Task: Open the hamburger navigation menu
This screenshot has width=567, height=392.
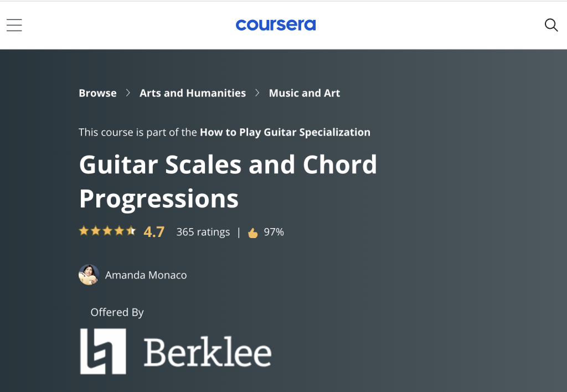Action: [x=14, y=25]
